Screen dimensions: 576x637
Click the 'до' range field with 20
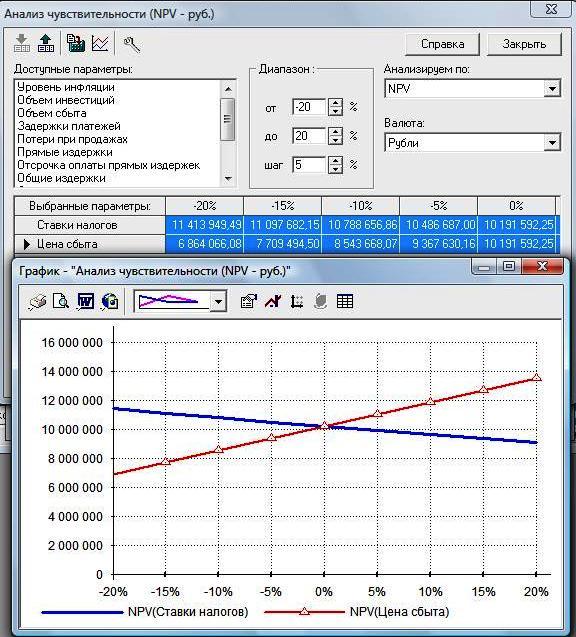(x=309, y=136)
